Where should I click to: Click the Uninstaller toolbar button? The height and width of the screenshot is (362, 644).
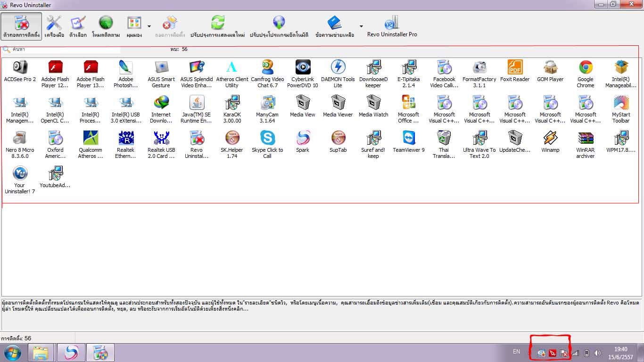click(x=21, y=26)
